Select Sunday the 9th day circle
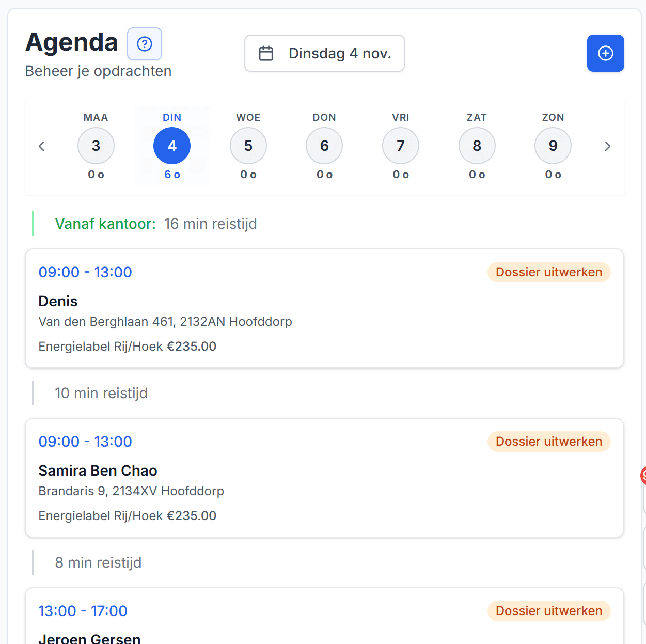The width and height of the screenshot is (646, 644). [x=553, y=146]
